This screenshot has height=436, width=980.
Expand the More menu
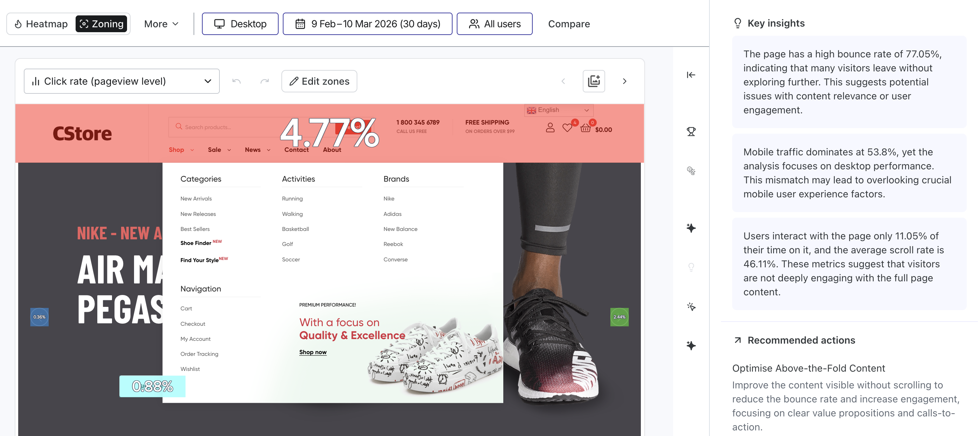point(161,24)
